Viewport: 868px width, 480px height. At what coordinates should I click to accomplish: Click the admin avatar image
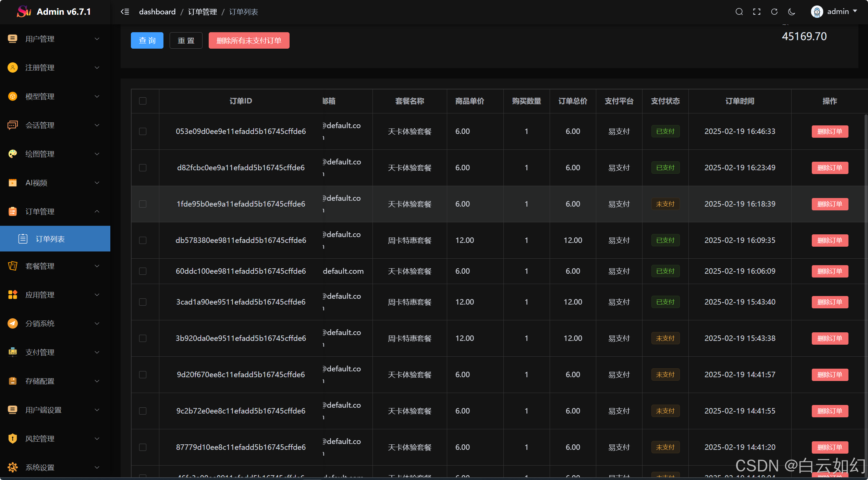tap(817, 12)
